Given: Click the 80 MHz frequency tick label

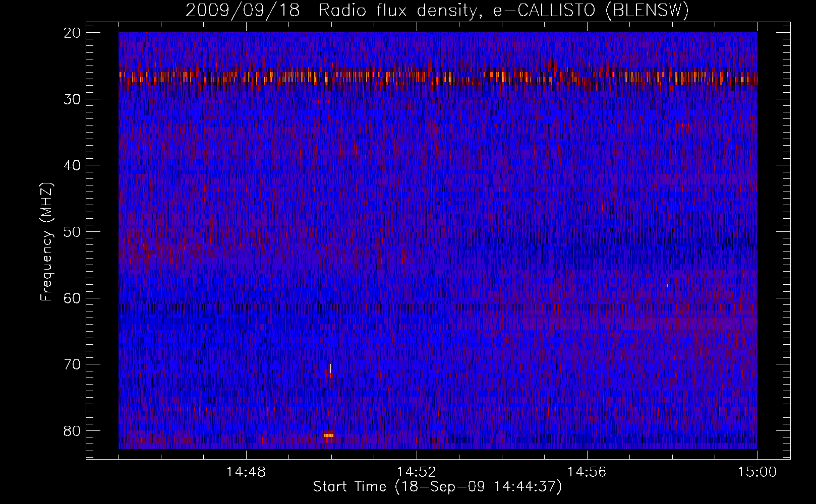Looking at the screenshot, I should (x=73, y=430).
